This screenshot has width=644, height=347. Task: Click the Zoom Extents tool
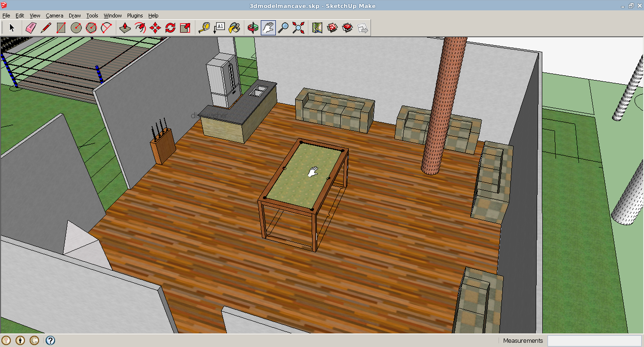point(298,28)
